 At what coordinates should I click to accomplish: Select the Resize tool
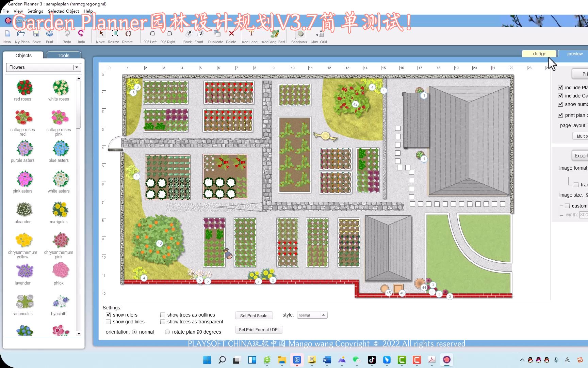point(115,34)
